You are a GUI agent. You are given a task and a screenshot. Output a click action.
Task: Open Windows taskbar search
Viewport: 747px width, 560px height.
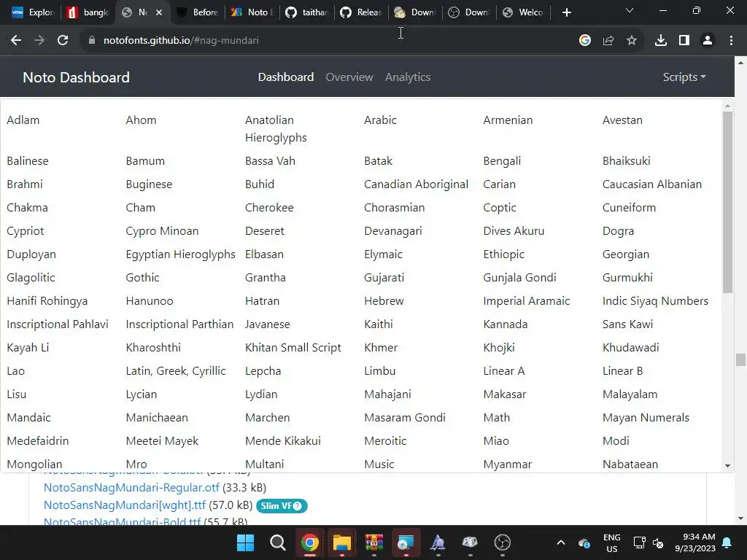[278, 542]
